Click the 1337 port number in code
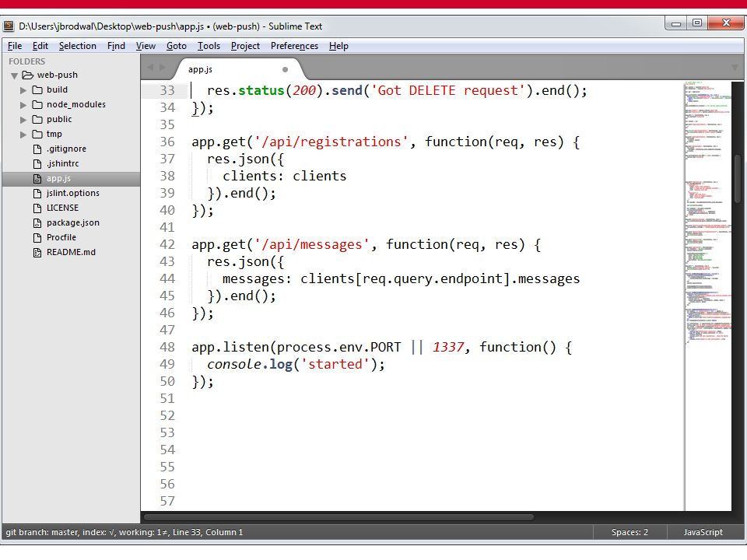The image size is (747, 560). tap(448, 347)
